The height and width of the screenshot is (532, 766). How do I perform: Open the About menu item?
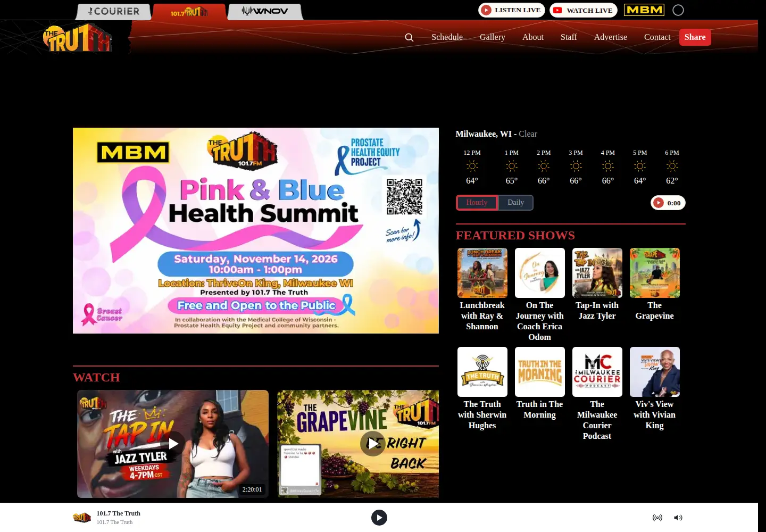click(x=533, y=37)
